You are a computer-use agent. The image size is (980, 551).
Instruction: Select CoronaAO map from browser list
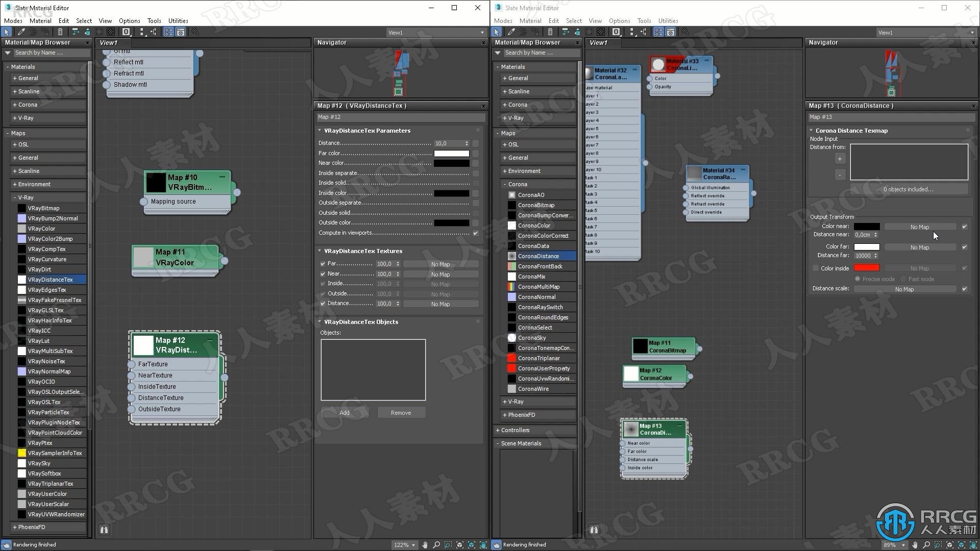tap(530, 194)
